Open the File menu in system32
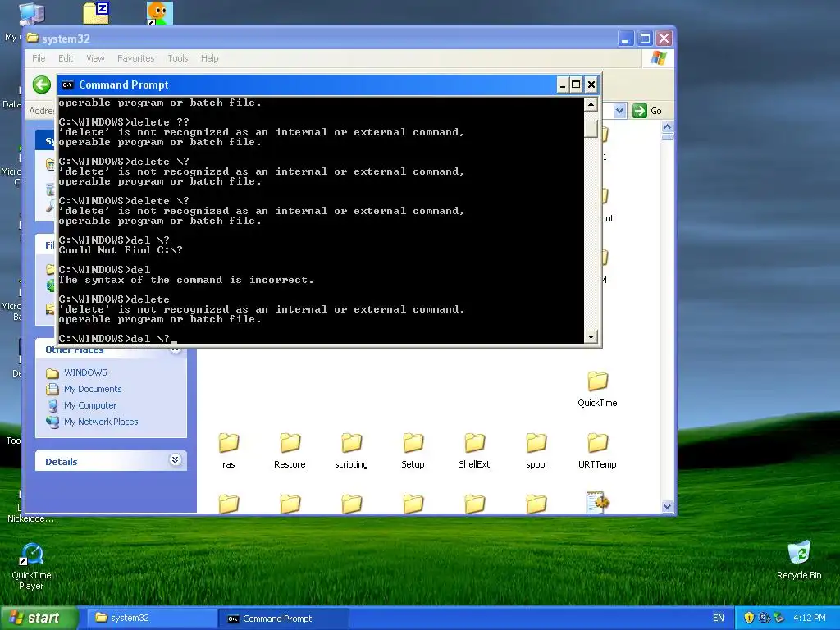This screenshot has height=630, width=840. (x=39, y=58)
